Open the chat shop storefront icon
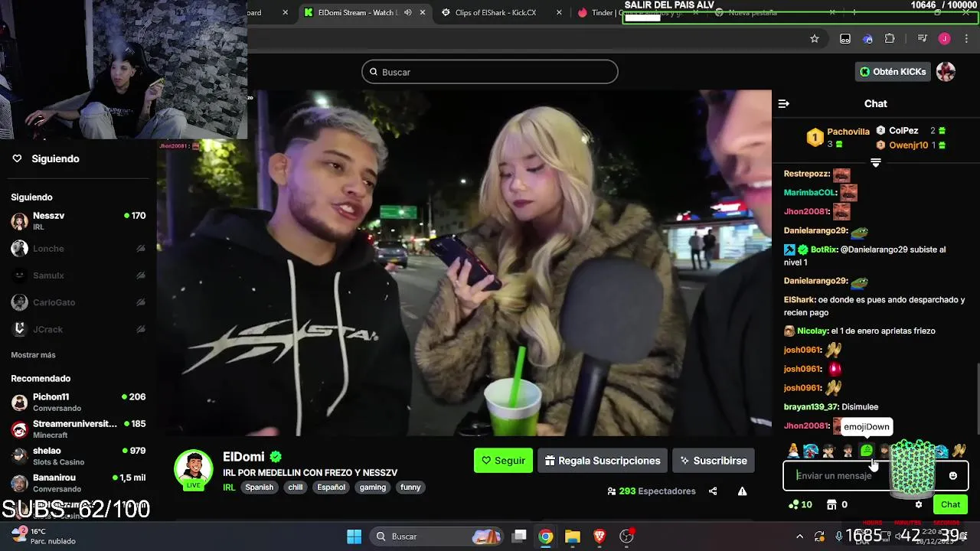Screen dimensions: 980x551 click(x=831, y=504)
